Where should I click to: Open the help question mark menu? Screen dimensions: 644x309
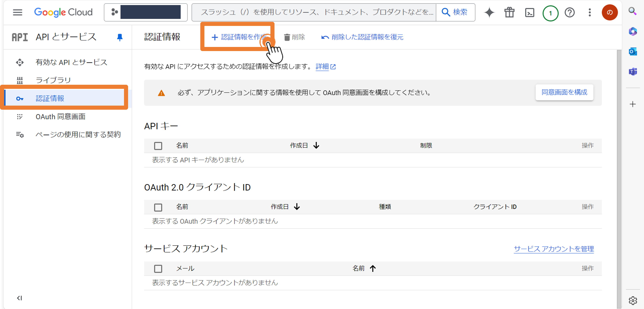click(x=570, y=12)
